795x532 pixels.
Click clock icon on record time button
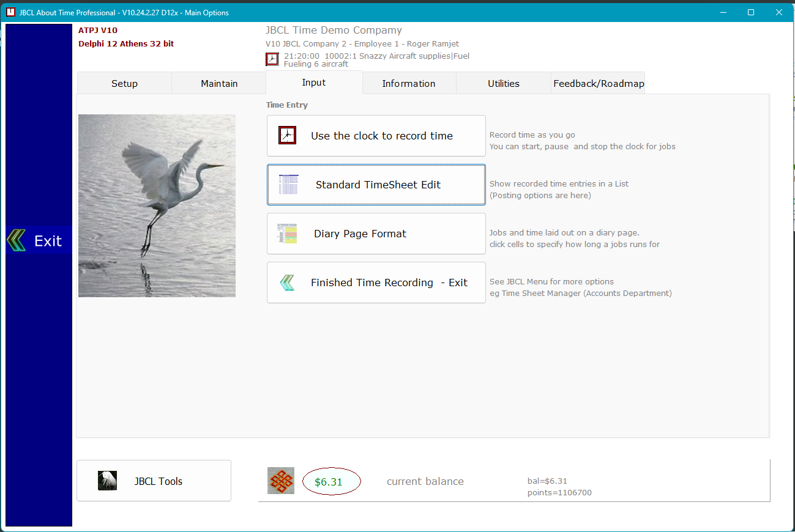tap(287, 135)
